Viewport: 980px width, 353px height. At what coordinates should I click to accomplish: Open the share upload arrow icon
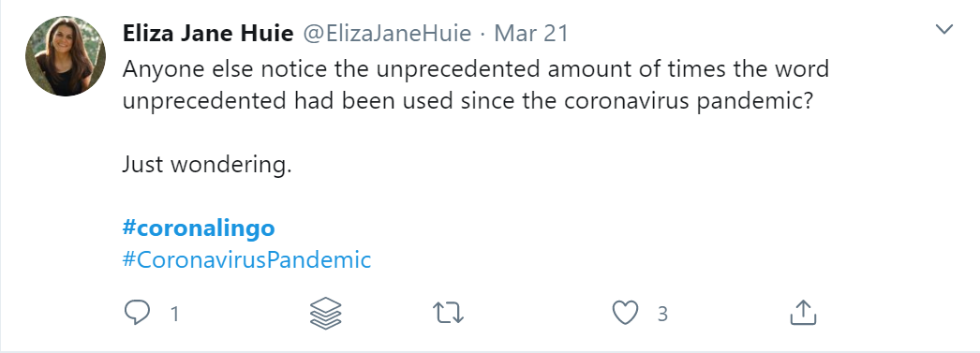click(803, 313)
